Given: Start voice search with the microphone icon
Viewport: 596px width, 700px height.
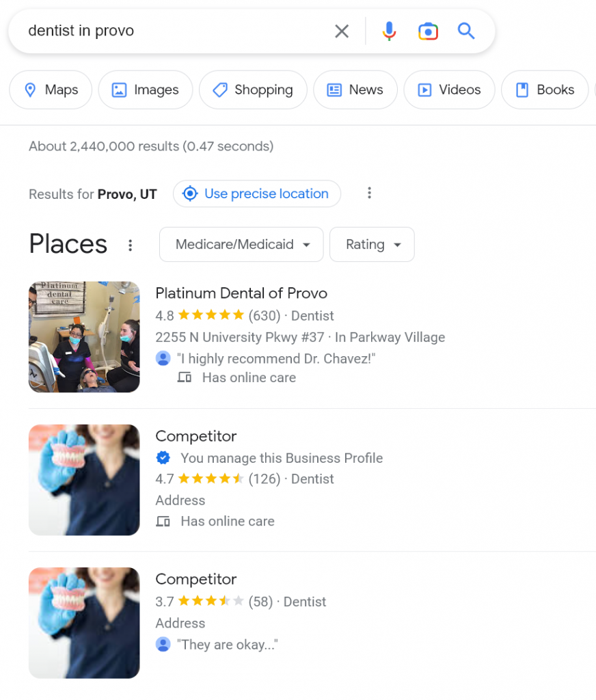Looking at the screenshot, I should tap(389, 31).
